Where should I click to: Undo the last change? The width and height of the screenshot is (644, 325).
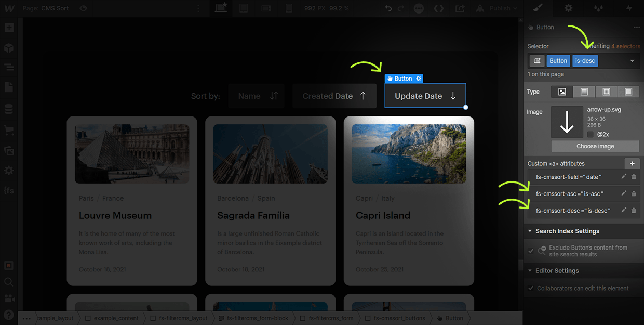click(x=388, y=8)
